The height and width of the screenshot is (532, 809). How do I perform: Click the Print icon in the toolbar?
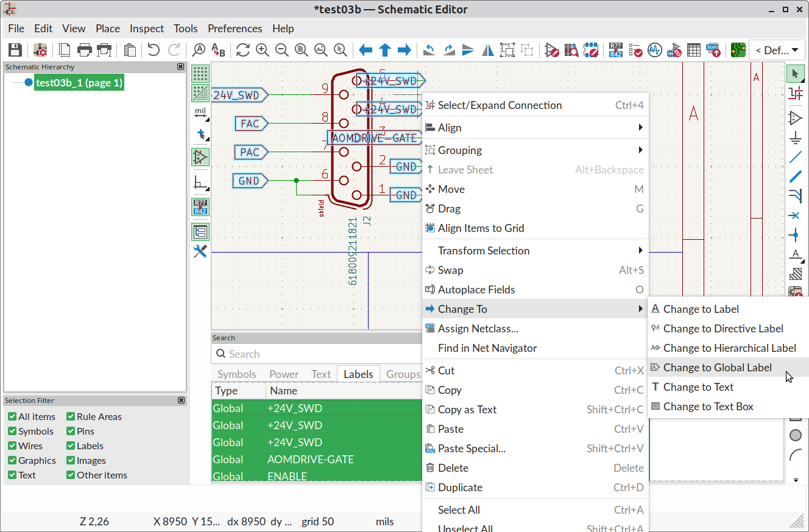[85, 50]
